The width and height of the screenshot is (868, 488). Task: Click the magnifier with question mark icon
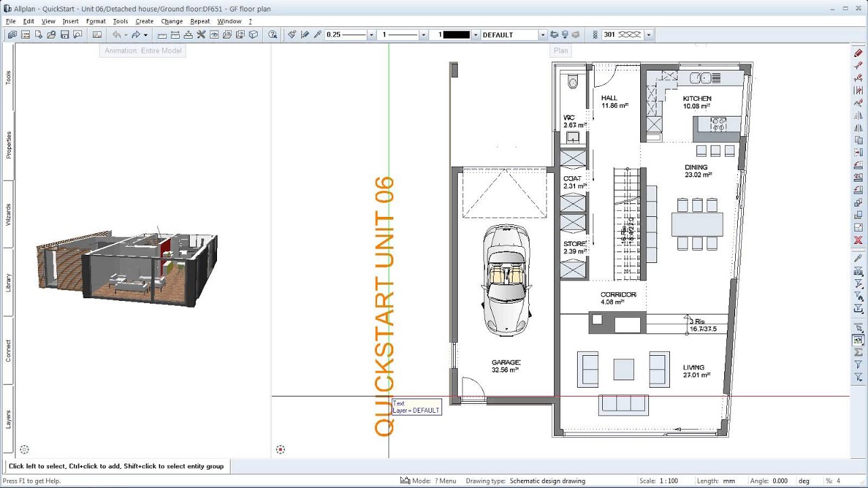click(273, 35)
